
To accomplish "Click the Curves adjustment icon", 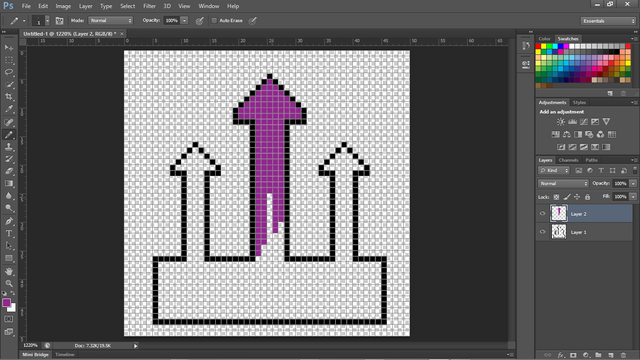I will click(584, 122).
